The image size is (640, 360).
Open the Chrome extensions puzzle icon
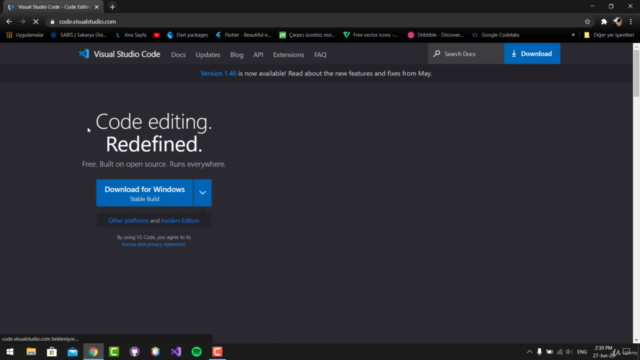(x=604, y=22)
